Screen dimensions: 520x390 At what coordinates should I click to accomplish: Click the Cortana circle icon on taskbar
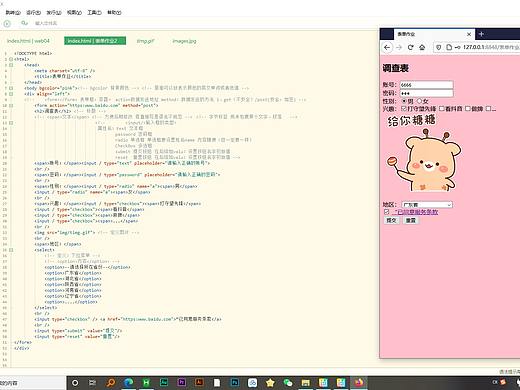[75, 383]
